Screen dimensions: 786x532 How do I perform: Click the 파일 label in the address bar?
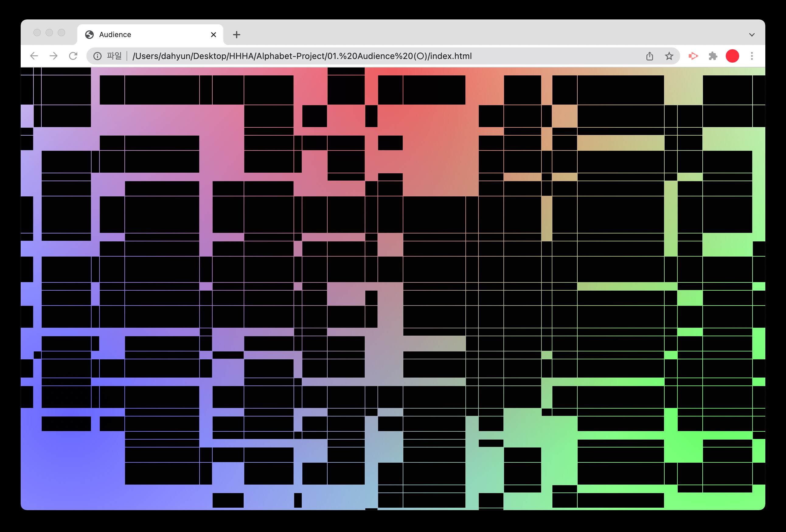point(114,56)
